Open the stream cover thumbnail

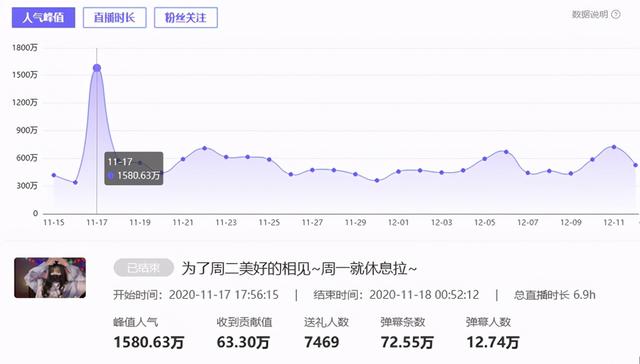(x=50, y=277)
